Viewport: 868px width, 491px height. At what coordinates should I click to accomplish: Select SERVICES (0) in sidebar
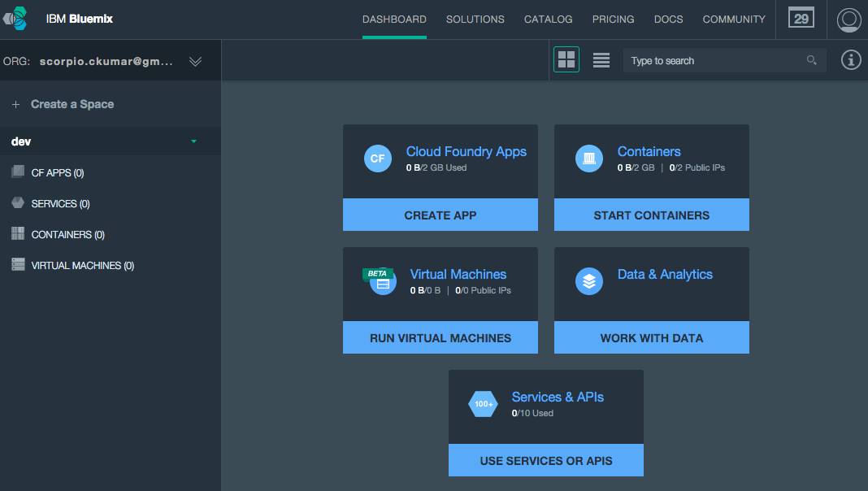coord(60,204)
